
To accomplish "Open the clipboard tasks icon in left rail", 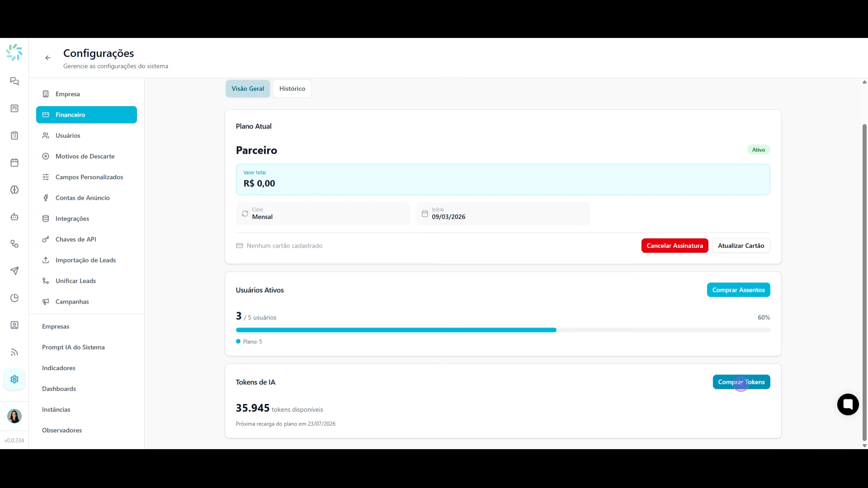I will pos(14,136).
